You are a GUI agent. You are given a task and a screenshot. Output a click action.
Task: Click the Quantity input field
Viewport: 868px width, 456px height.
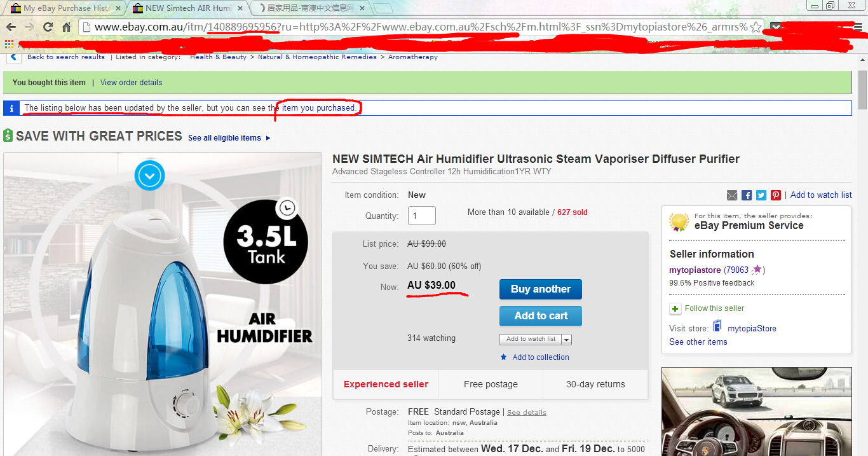(421, 216)
